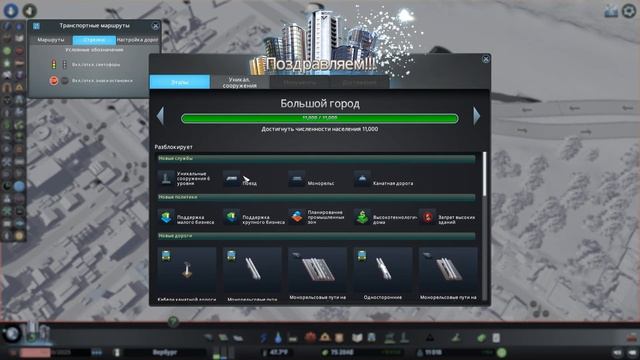This screenshot has height=360, width=640.
Task: Click the blue round button at top left
Action: pyautogui.click(x=11, y=10)
